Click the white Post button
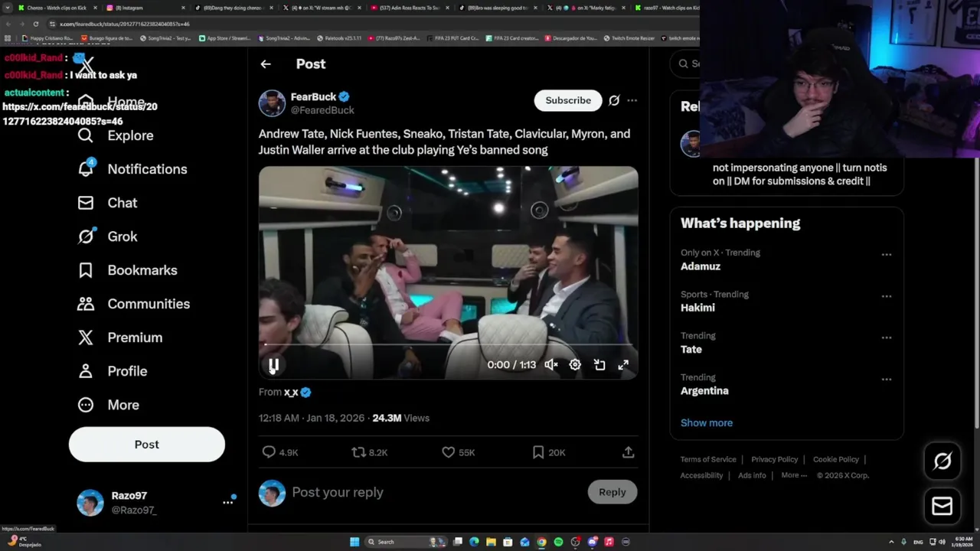 [147, 445]
